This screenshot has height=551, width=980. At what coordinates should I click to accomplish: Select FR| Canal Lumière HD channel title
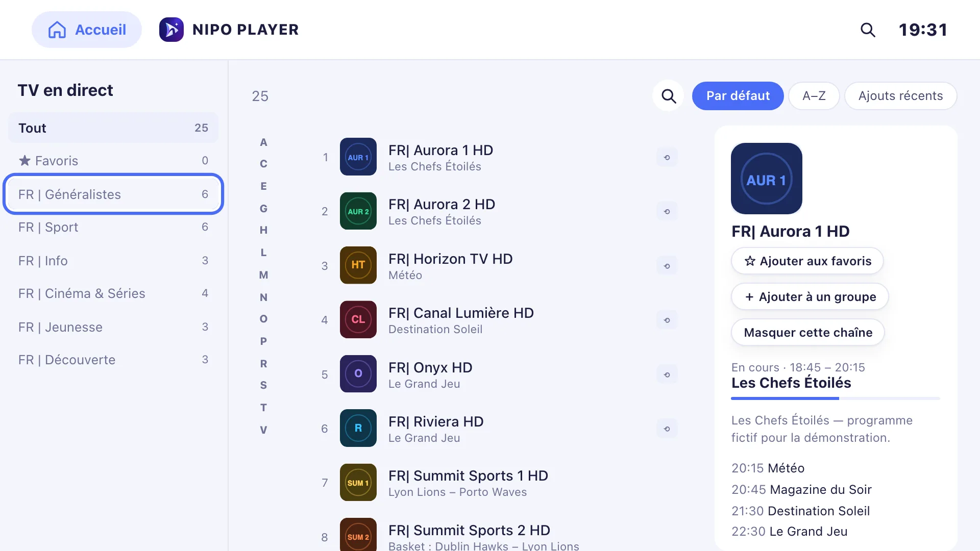click(x=461, y=313)
